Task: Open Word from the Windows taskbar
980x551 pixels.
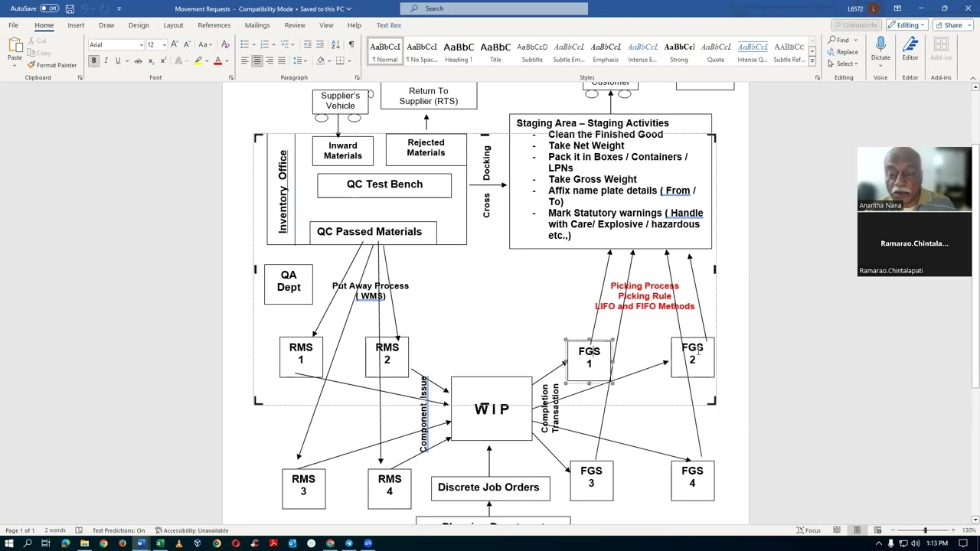Action: coord(141,543)
